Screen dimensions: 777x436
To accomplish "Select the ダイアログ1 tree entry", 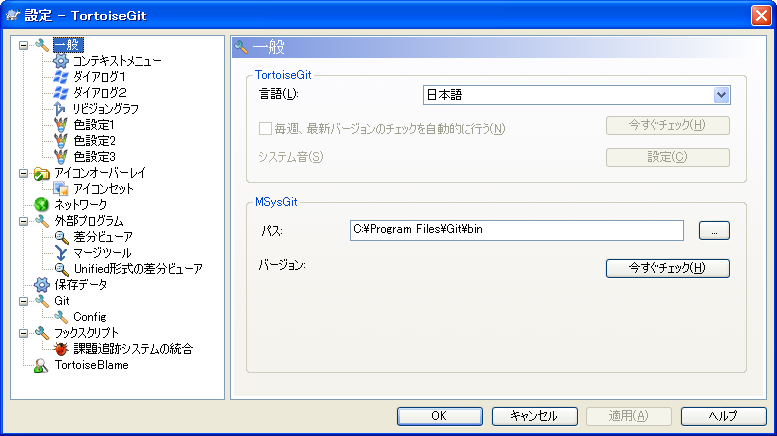I will coord(100,77).
